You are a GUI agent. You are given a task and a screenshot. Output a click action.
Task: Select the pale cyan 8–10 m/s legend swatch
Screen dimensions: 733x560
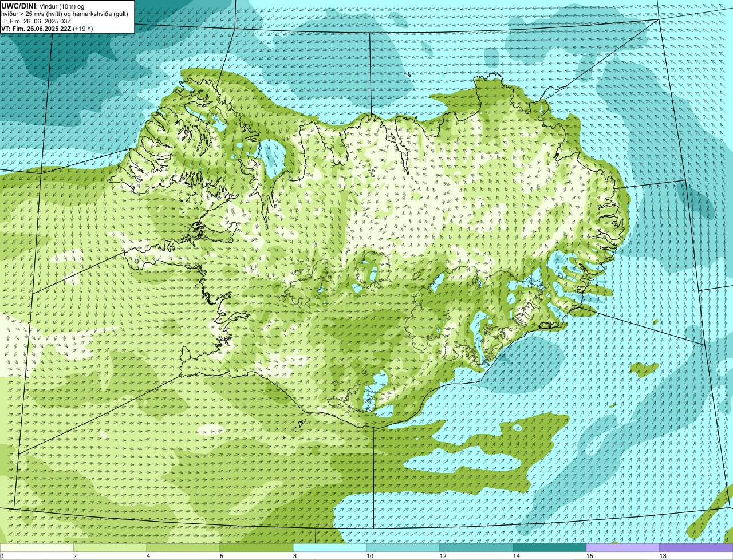tap(330, 547)
